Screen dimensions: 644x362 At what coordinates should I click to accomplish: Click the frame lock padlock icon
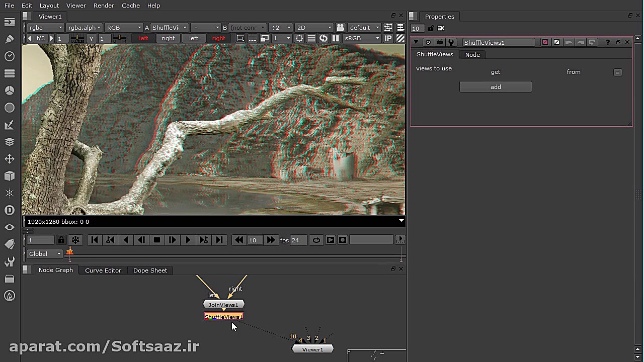(x=61, y=240)
